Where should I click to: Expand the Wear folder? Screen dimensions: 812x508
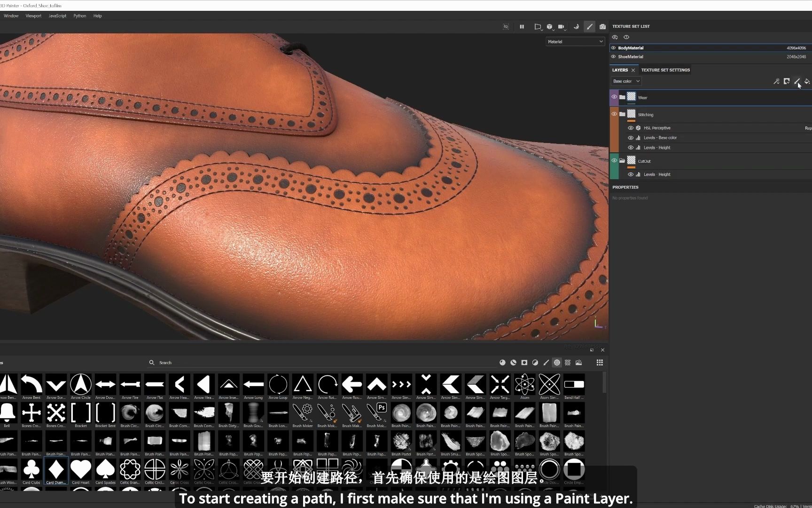(622, 97)
